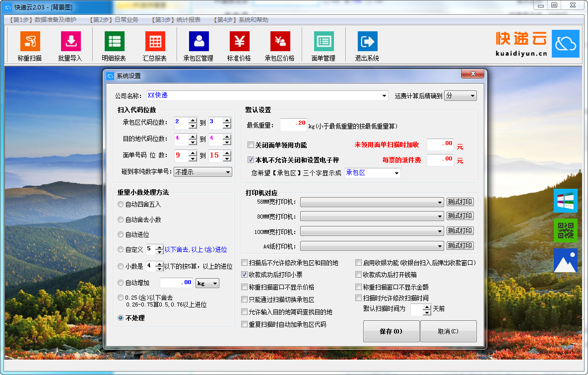Image resolution: width=588 pixels, height=375 pixels.
Task: Click the green QR code icon
Action: 565,230
